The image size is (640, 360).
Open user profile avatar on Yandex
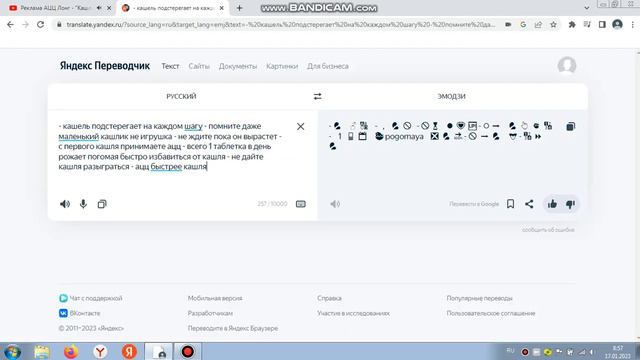567,65
